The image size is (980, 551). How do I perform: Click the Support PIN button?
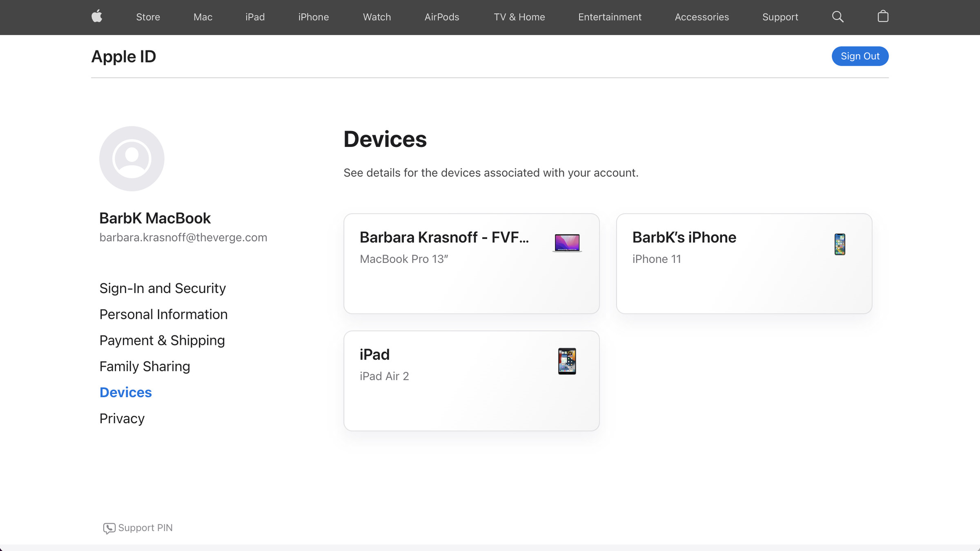pyautogui.click(x=137, y=527)
